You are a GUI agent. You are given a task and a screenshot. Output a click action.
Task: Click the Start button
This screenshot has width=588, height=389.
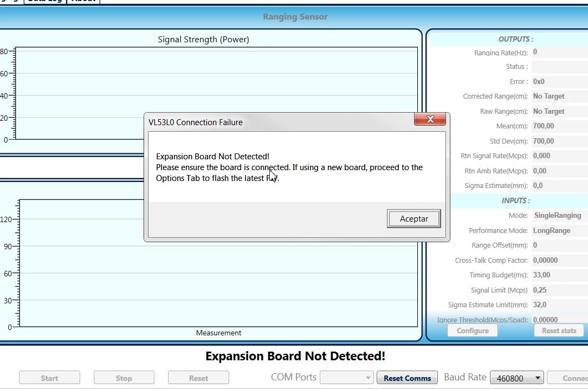coord(49,378)
